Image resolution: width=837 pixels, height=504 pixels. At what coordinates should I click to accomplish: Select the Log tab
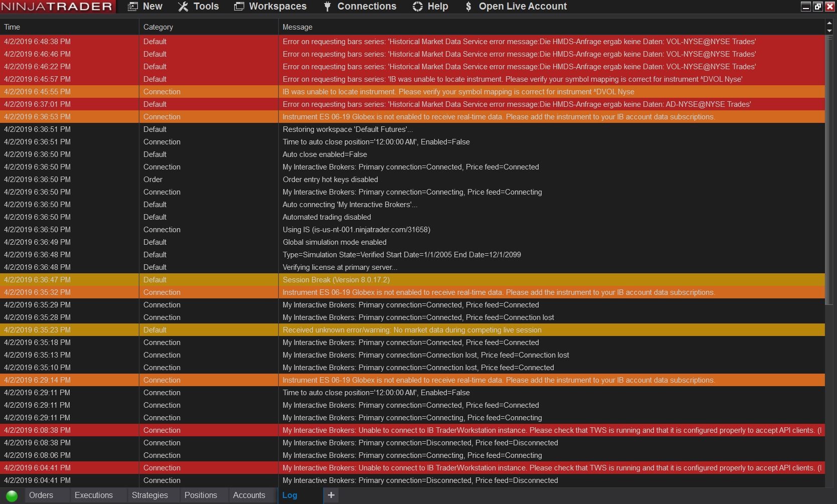click(x=290, y=495)
